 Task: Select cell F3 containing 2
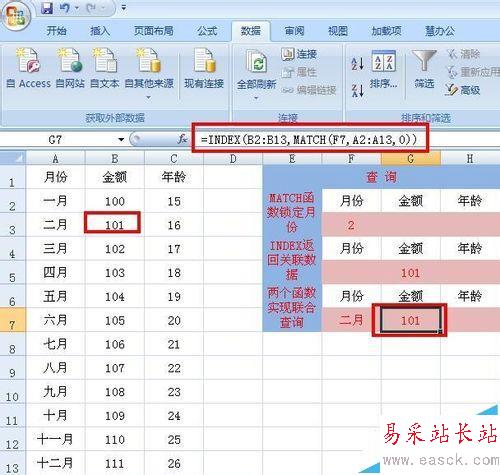[351, 225]
